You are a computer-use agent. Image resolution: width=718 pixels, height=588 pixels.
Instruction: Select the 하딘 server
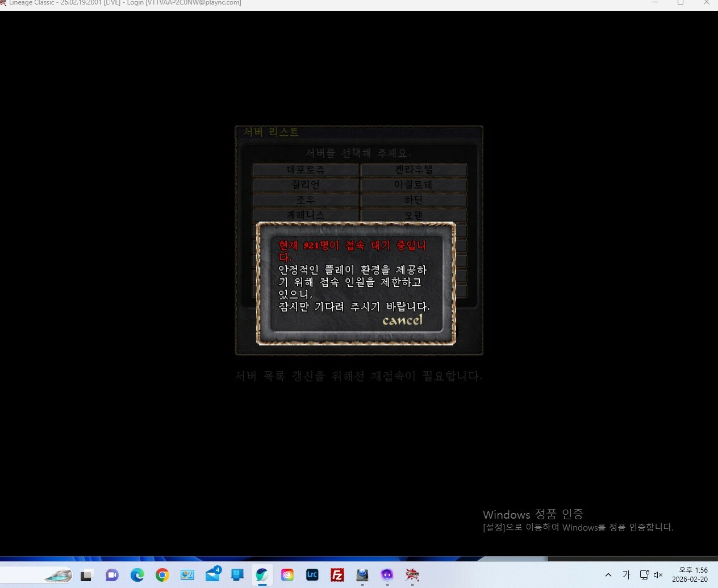click(x=414, y=201)
